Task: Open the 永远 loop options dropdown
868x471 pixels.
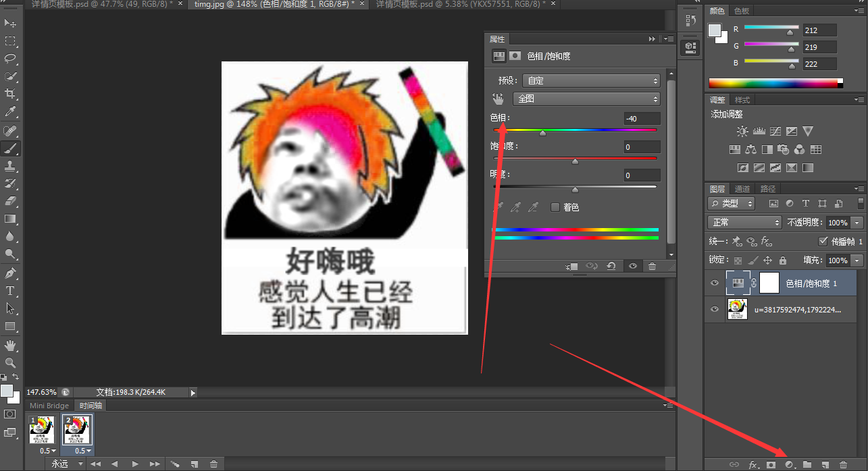Action: [x=68, y=464]
